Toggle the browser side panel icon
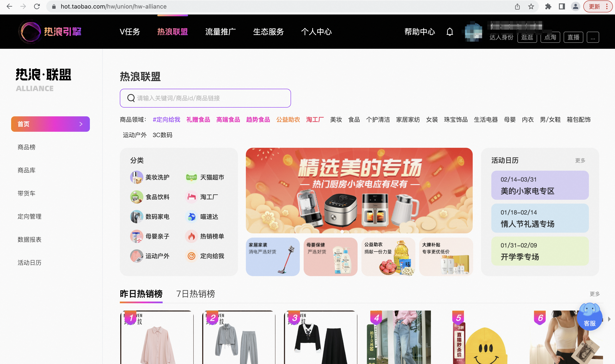The height and width of the screenshot is (364, 615). (x=562, y=6)
